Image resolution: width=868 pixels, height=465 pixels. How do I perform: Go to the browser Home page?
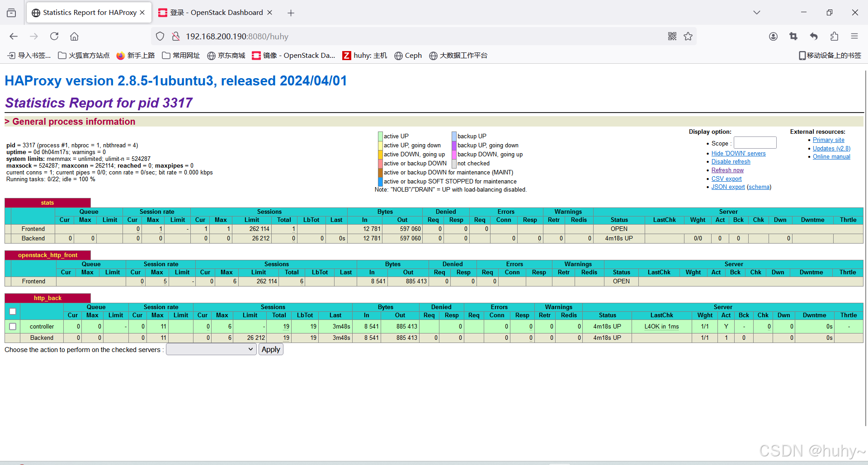[74, 36]
